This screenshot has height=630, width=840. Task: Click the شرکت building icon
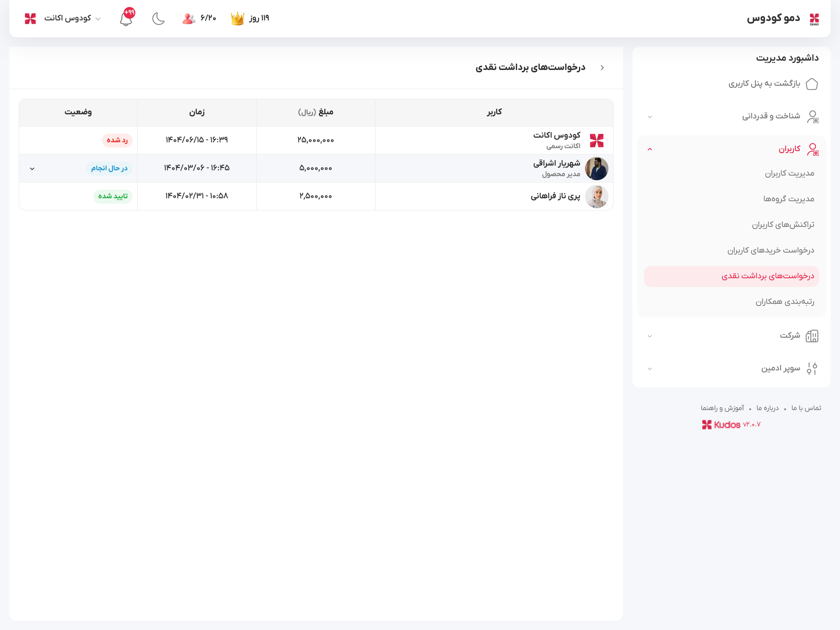811,336
